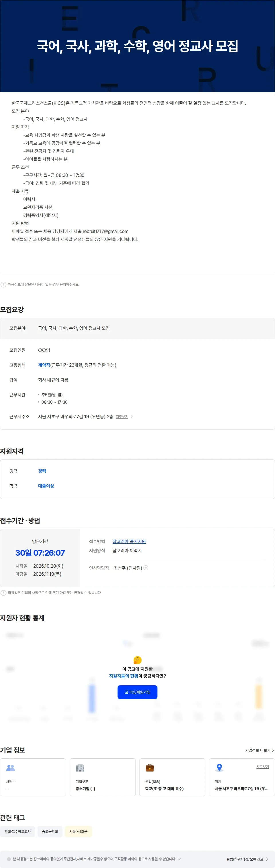Viewport: 275px width, 868px height.
Task: Click the 08:30 ~ 17:30 working hours bullet
Action: click(x=54, y=402)
